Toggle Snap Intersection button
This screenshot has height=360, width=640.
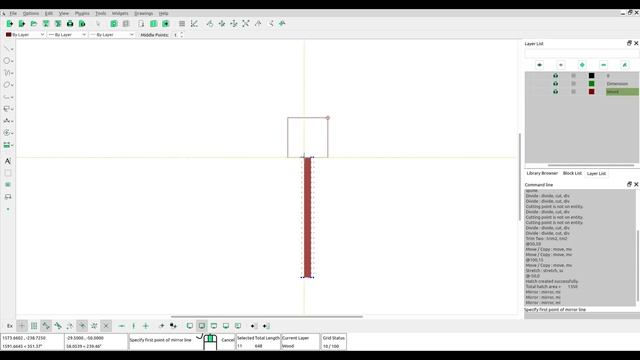[106, 326]
